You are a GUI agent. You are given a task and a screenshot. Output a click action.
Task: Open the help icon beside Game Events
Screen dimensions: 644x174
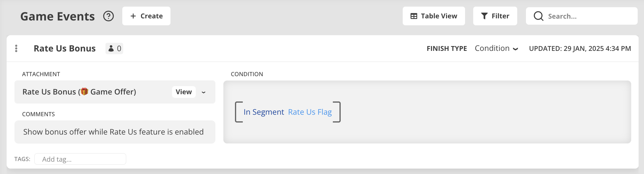point(108,16)
